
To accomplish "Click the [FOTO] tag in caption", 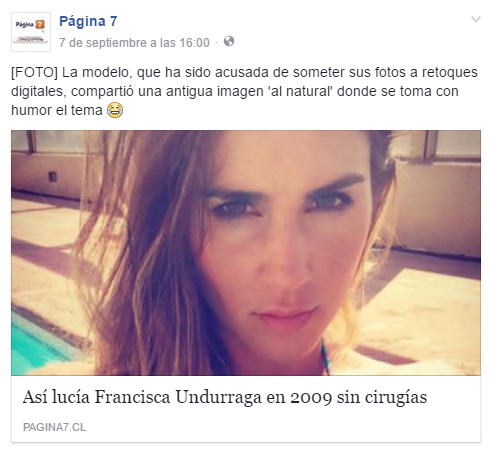I will tap(34, 72).
